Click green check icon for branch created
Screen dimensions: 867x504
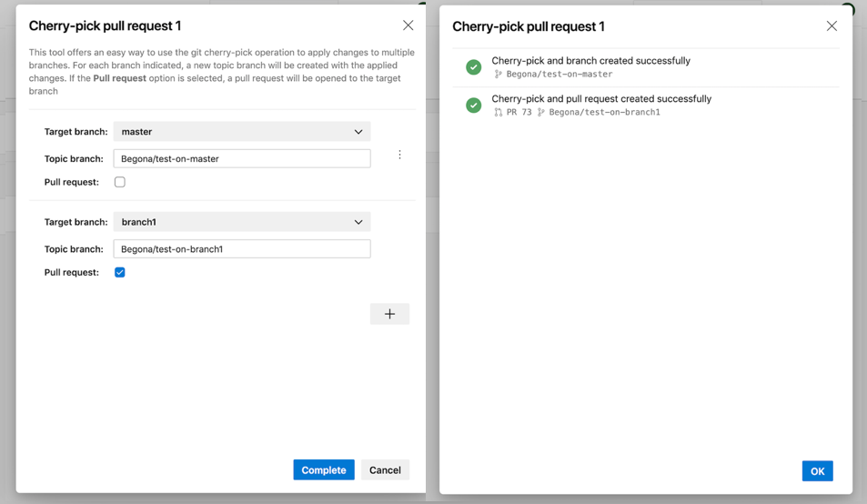click(473, 67)
